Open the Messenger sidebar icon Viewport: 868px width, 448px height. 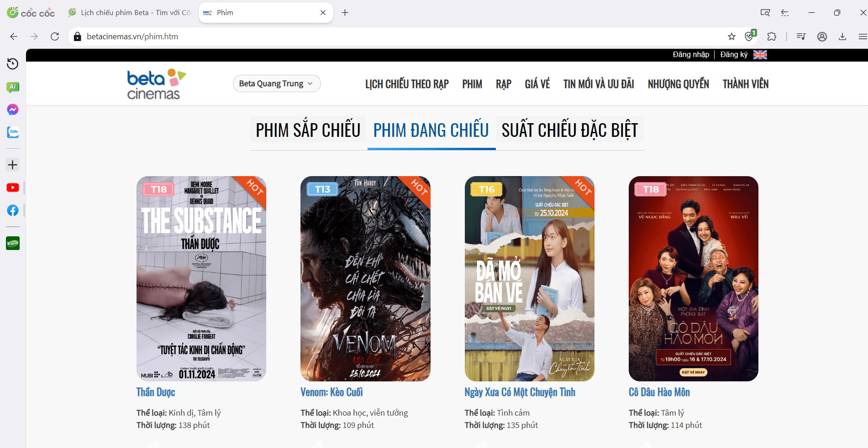tap(13, 109)
